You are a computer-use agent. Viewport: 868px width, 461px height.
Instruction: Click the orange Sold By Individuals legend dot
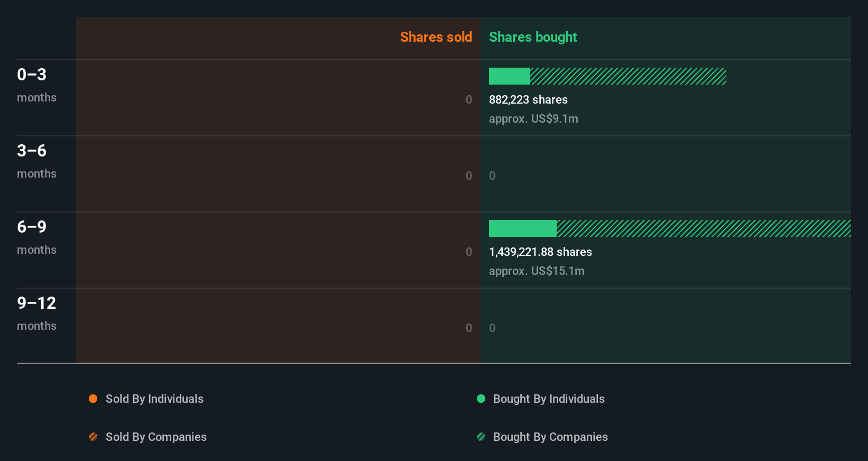click(x=93, y=399)
